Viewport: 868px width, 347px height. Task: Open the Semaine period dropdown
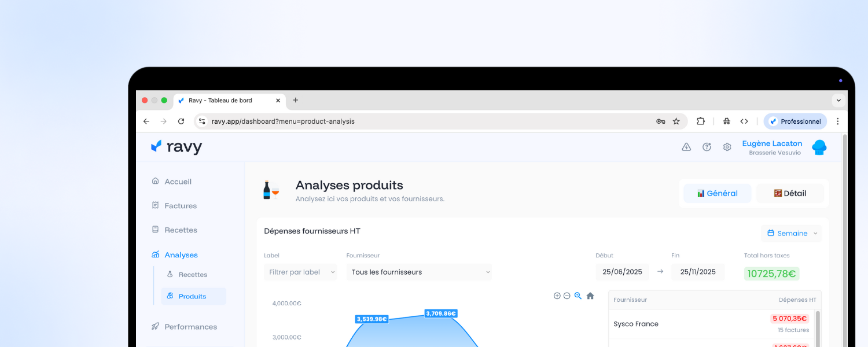coord(792,233)
